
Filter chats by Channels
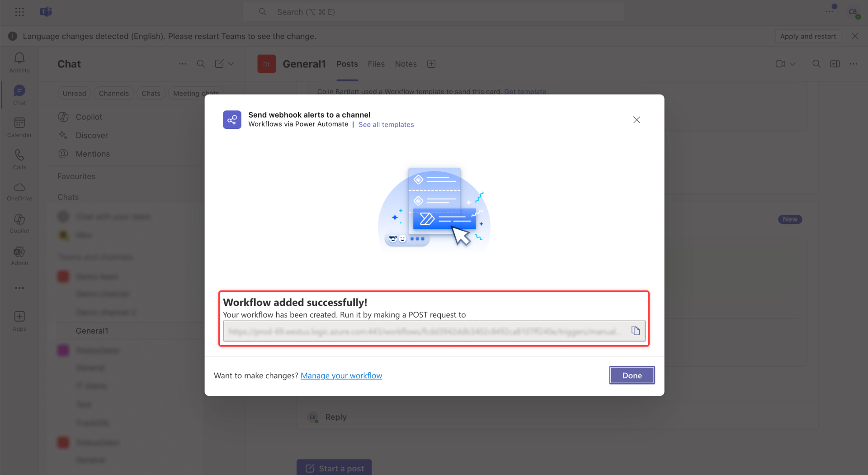coord(114,93)
